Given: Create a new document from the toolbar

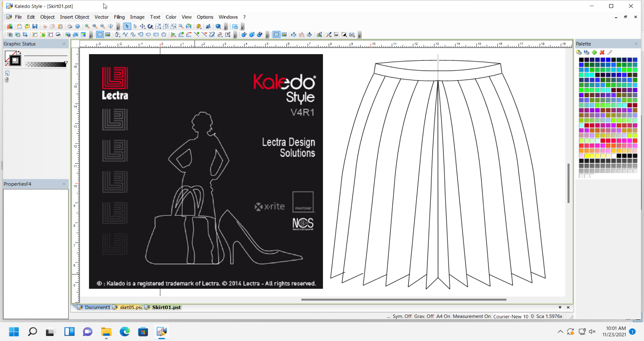Looking at the screenshot, I should [19, 26].
